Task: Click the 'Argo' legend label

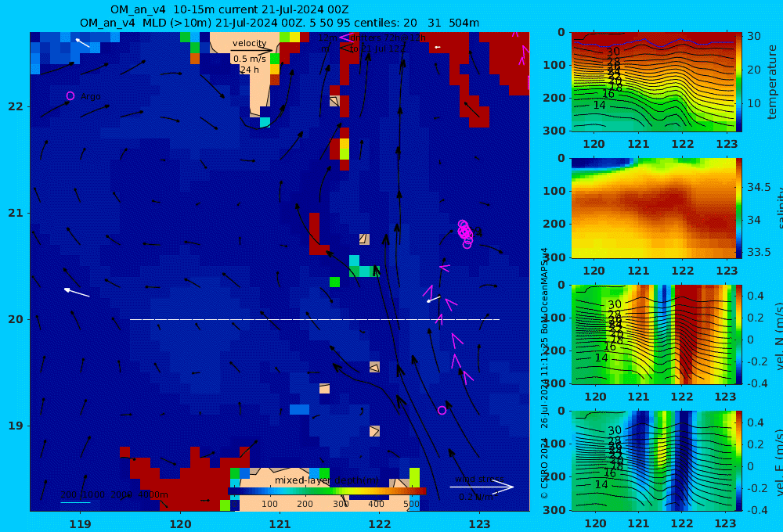Action: 90,96
